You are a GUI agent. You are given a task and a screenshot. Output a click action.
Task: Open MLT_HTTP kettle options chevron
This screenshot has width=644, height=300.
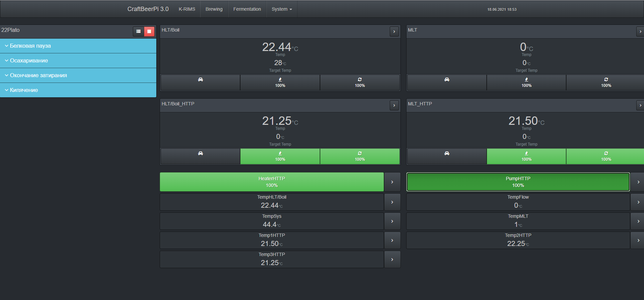[640, 105]
